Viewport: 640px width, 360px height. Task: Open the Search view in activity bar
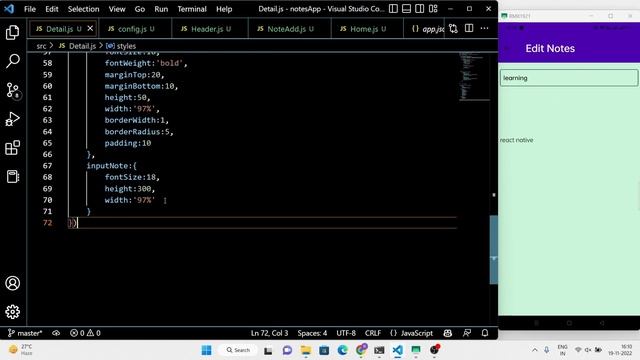click(12, 61)
